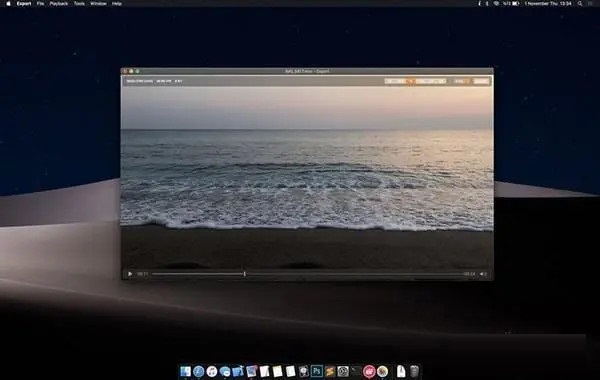Click the date and time in the menu bar
This screenshot has height=380, width=600.
pyautogui.click(x=548, y=3)
